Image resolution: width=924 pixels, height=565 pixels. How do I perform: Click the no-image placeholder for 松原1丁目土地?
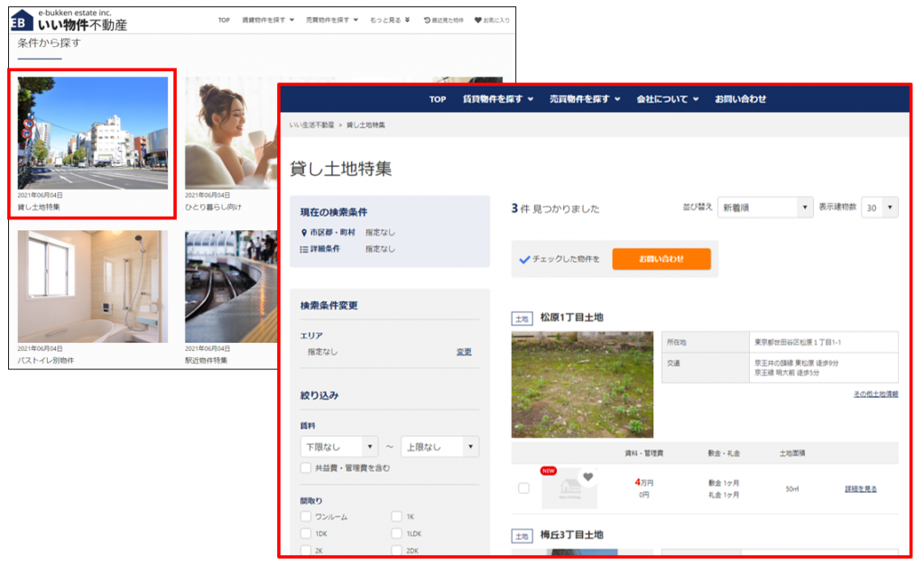coord(569,489)
